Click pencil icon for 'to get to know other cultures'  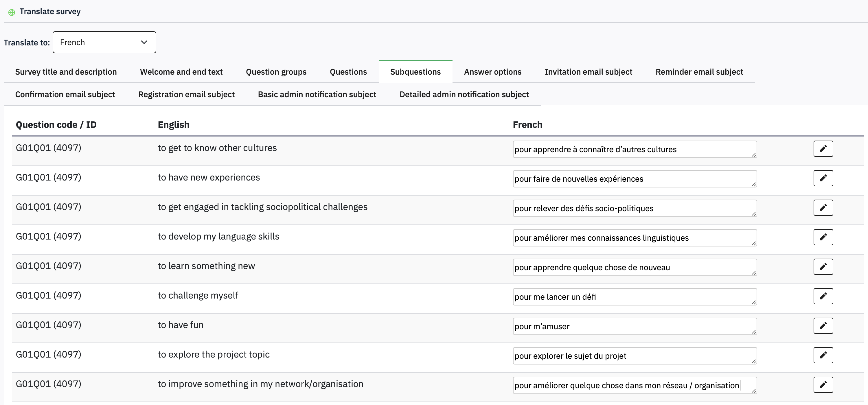[823, 149]
